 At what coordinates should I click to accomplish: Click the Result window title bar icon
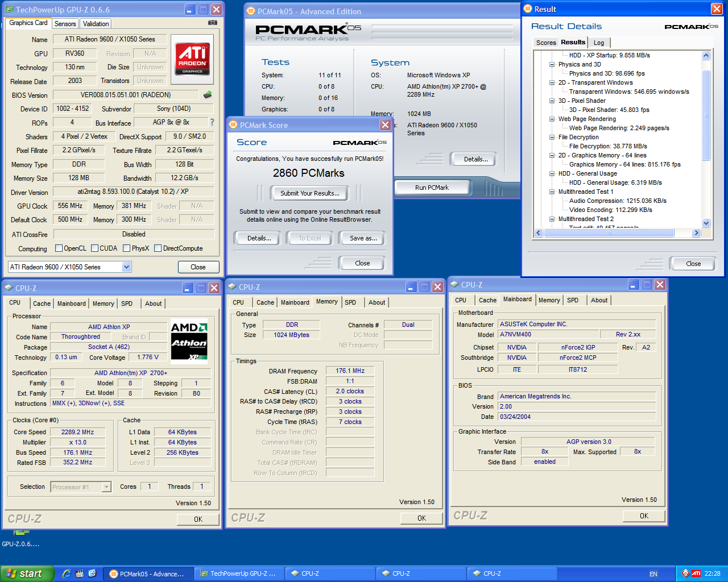[x=527, y=9]
